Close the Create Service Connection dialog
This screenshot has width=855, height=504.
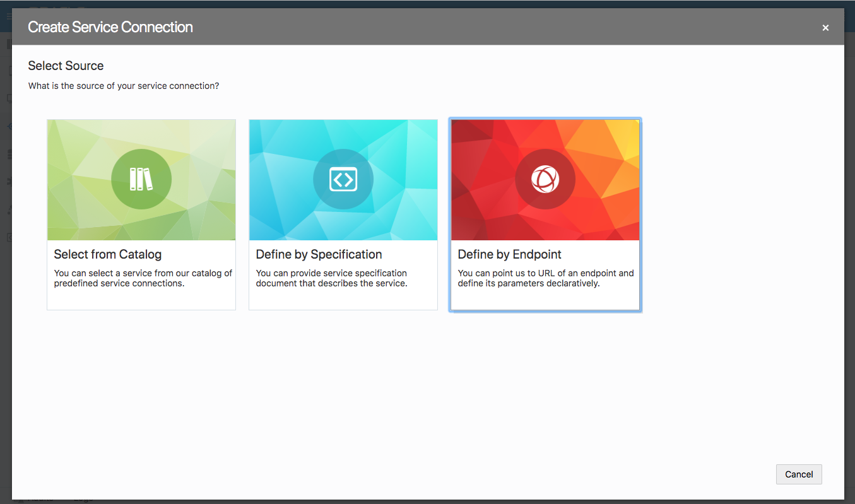[x=825, y=27]
